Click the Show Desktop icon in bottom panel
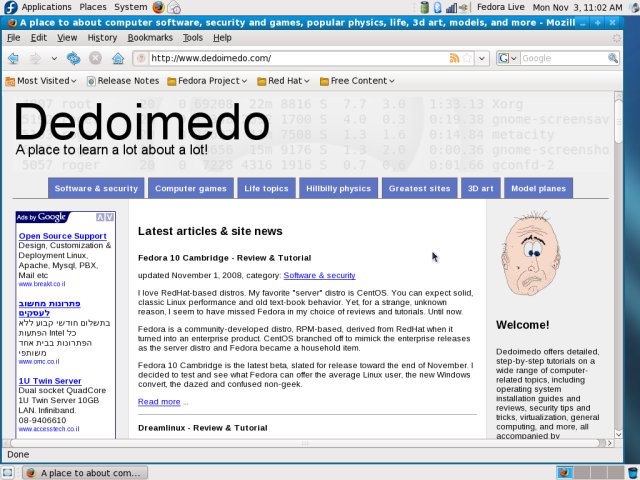 pyautogui.click(x=8, y=473)
